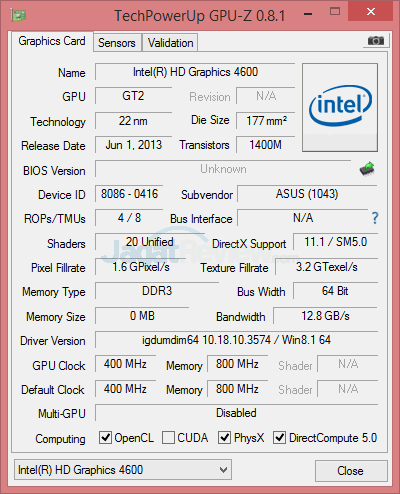The width and height of the screenshot is (400, 494).
Task: Switch to the Sensors tab
Action: [117, 43]
